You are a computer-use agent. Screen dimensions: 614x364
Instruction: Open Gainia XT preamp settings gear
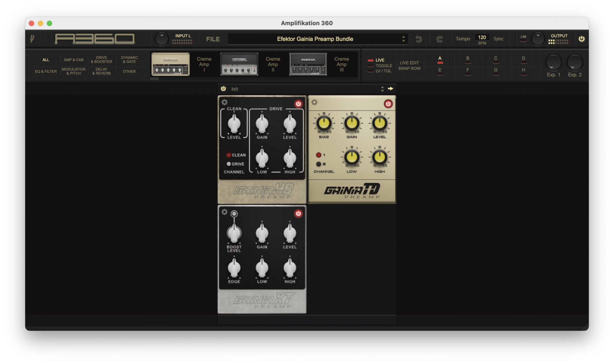pyautogui.click(x=224, y=212)
